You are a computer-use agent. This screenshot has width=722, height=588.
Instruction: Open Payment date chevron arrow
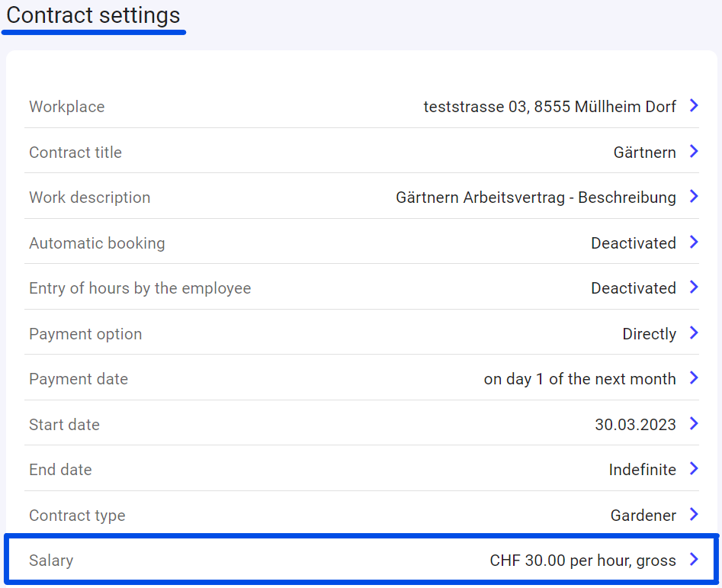[694, 378]
